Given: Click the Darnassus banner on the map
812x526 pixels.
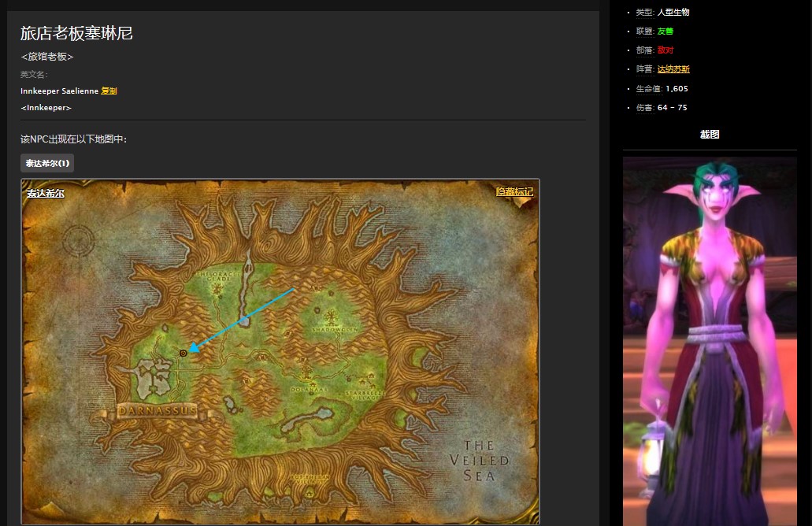Looking at the screenshot, I should tap(156, 411).
